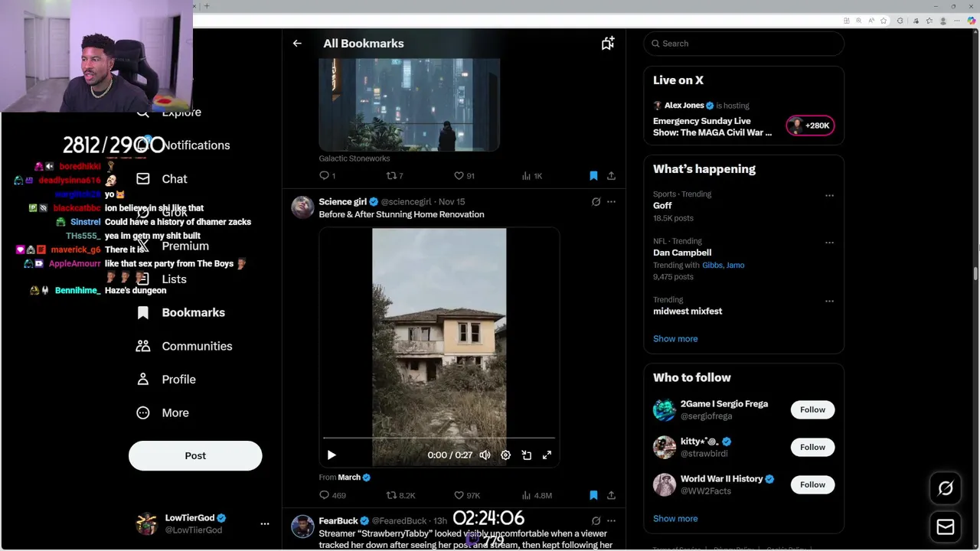This screenshot has height=551, width=980.
Task: Open more options for Dan Campbell trend
Action: (x=829, y=243)
